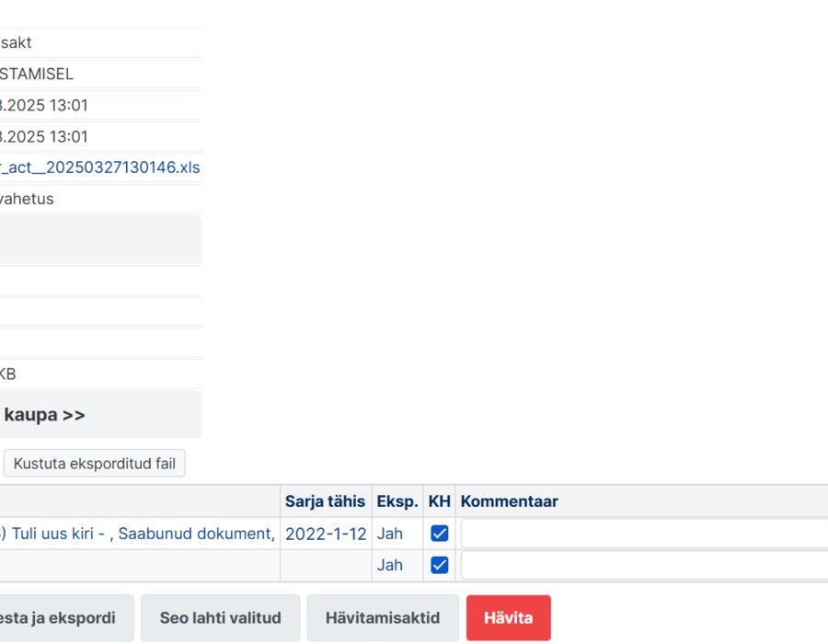Click the Eksp. column header
This screenshot has width=828, height=644.
coord(397,501)
